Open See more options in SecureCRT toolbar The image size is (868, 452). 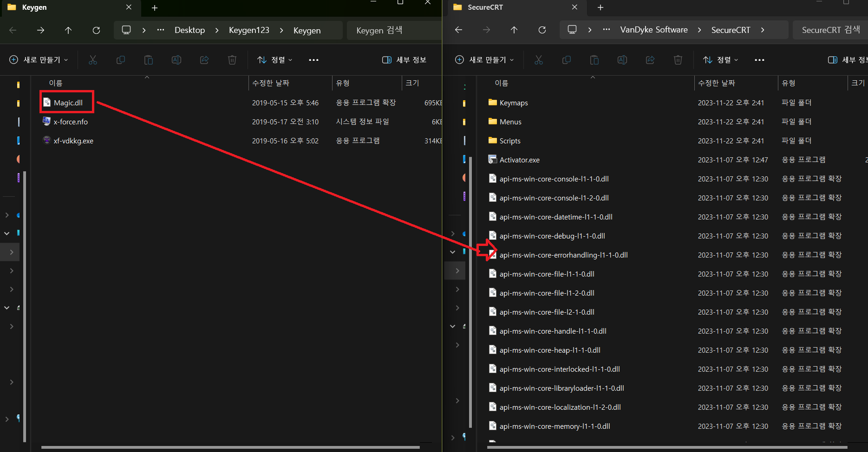coord(759,60)
